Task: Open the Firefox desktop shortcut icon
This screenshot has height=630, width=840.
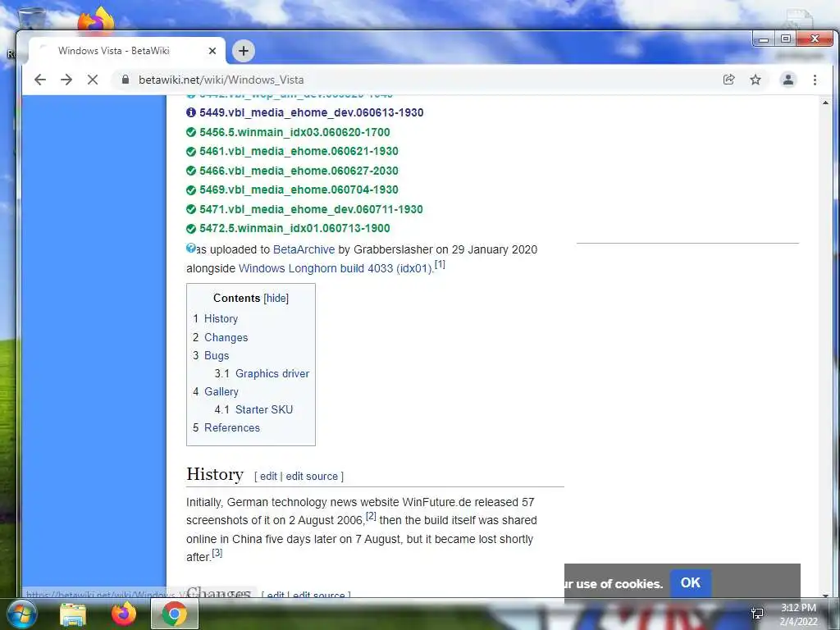Action: pos(97,19)
